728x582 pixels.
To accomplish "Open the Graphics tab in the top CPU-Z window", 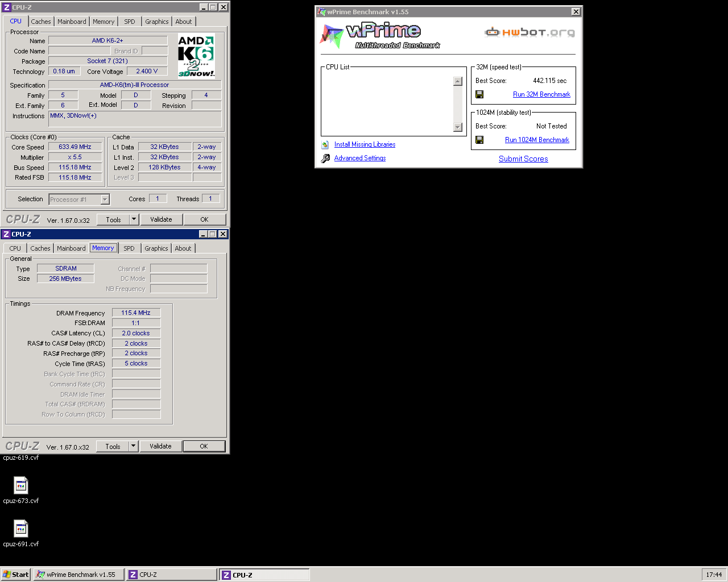I will point(157,22).
